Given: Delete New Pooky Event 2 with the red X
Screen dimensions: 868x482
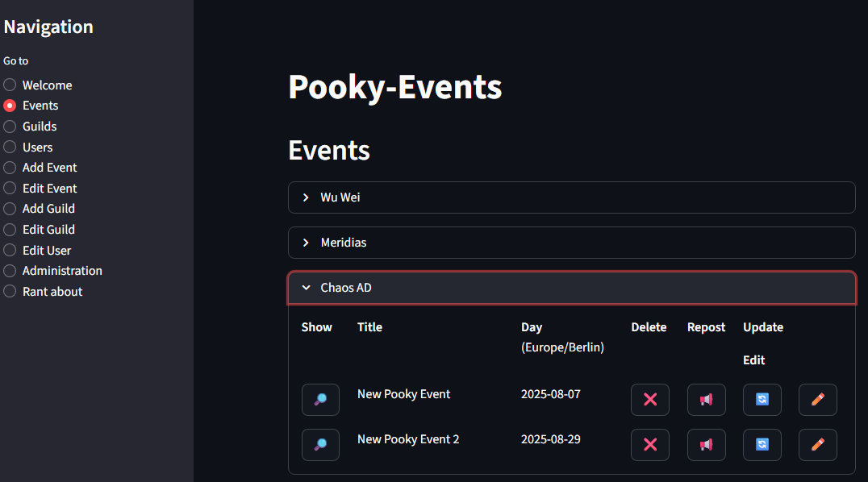Looking at the screenshot, I should point(649,445).
